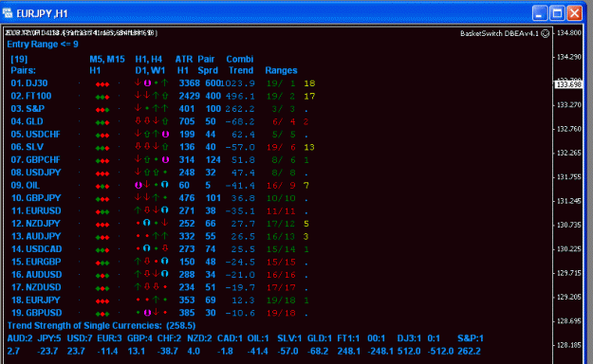
Task: Click the combi trend value 1023.9
Action: (237, 83)
